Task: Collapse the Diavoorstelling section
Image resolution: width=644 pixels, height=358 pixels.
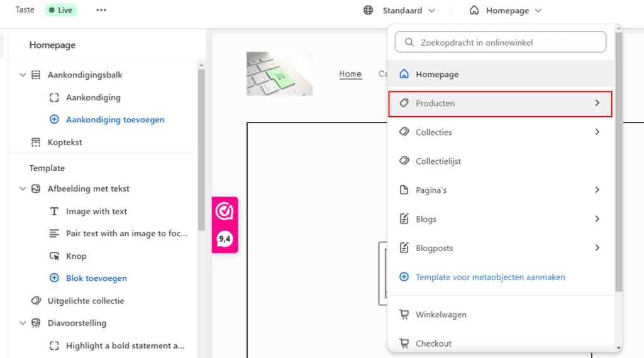Action: pyautogui.click(x=23, y=323)
